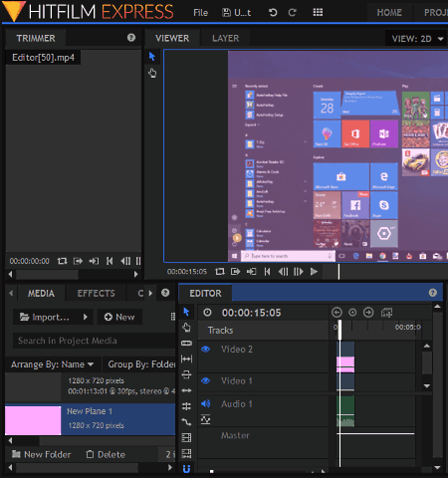The image size is (448, 478).
Task: Click the Trimmer horizontal scrollbar
Action: click(47, 274)
